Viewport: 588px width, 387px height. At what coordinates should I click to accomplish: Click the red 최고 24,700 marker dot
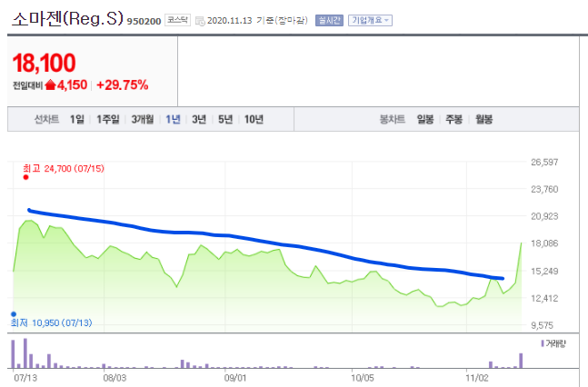(25, 177)
